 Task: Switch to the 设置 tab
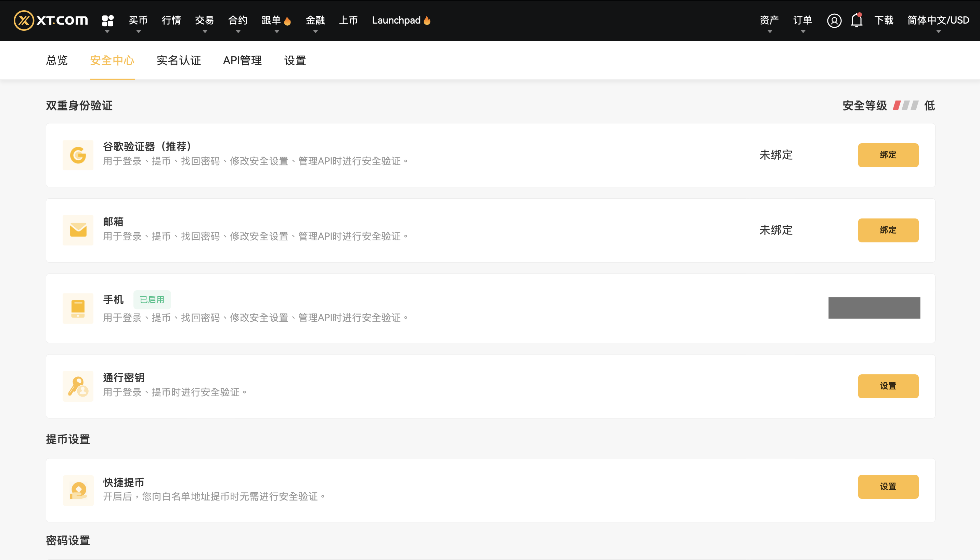pyautogui.click(x=295, y=61)
